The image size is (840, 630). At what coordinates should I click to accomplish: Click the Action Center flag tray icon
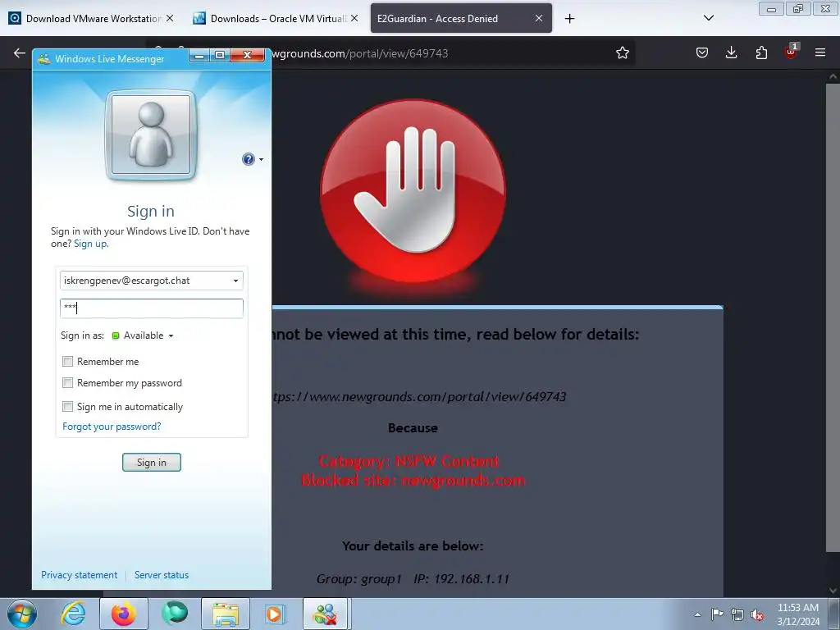tap(717, 614)
